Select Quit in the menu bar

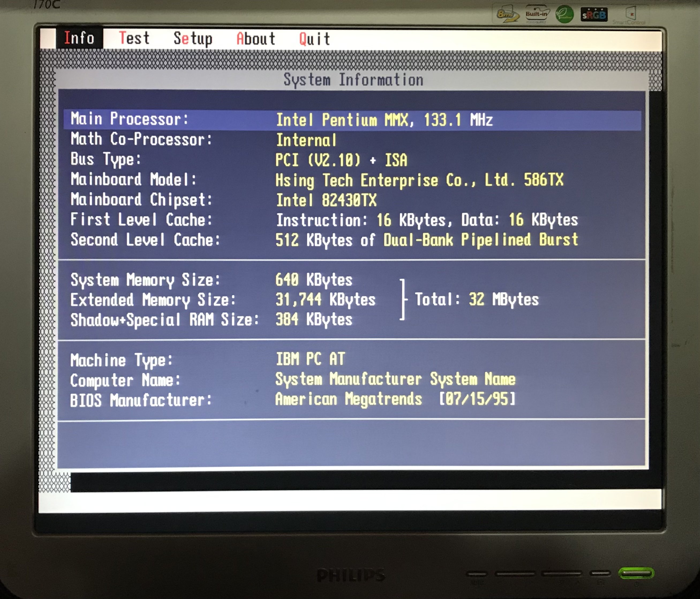click(314, 39)
